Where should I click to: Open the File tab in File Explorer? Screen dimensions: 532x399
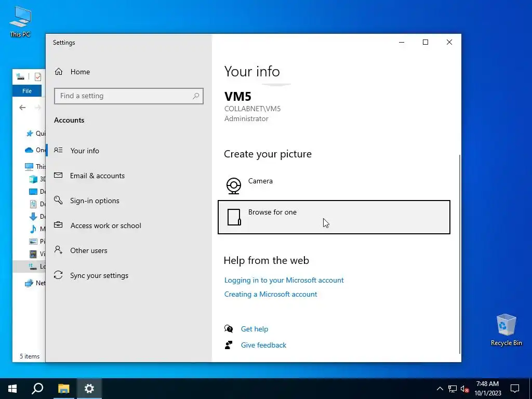[x=27, y=91]
